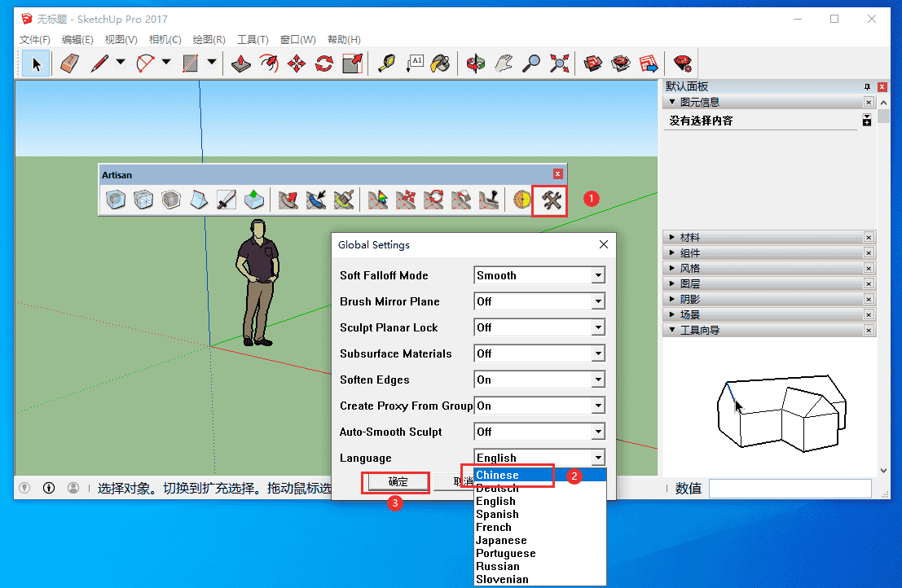Click the geolocation status bar icon

point(24,488)
